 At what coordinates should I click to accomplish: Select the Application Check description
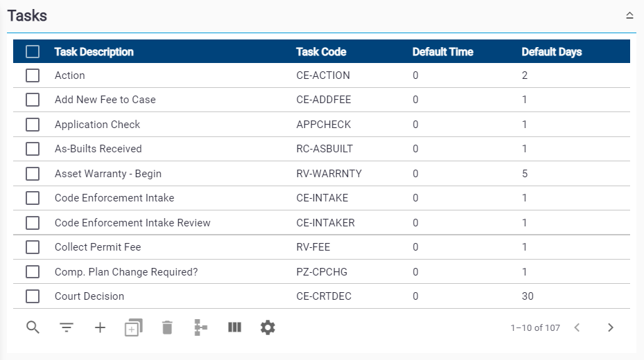point(97,124)
